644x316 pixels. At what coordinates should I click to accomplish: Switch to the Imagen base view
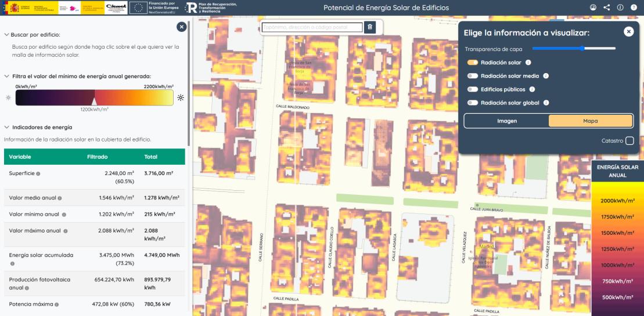point(507,121)
